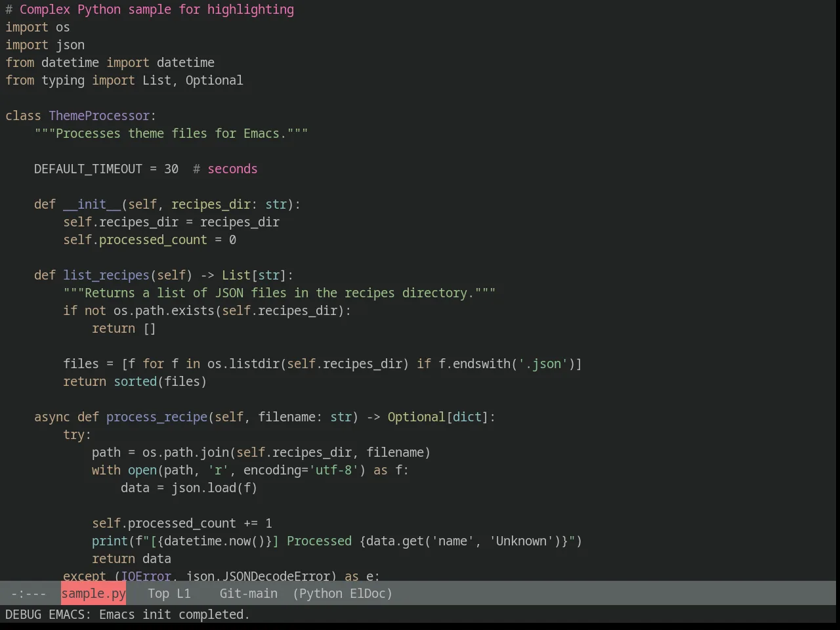This screenshot has height=630, width=840.
Task: Click the 'List, Optional' import names
Action: (192, 80)
